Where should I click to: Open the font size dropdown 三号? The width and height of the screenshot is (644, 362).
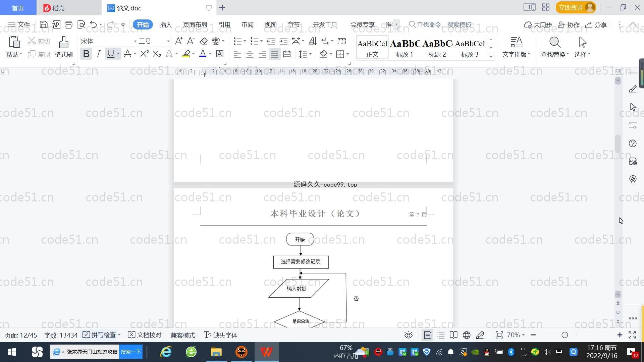(x=168, y=41)
